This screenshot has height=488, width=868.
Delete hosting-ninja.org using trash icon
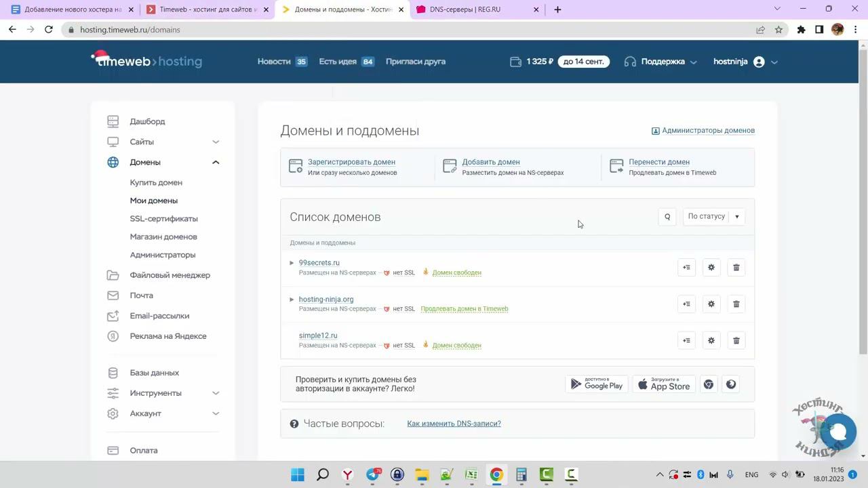736,304
